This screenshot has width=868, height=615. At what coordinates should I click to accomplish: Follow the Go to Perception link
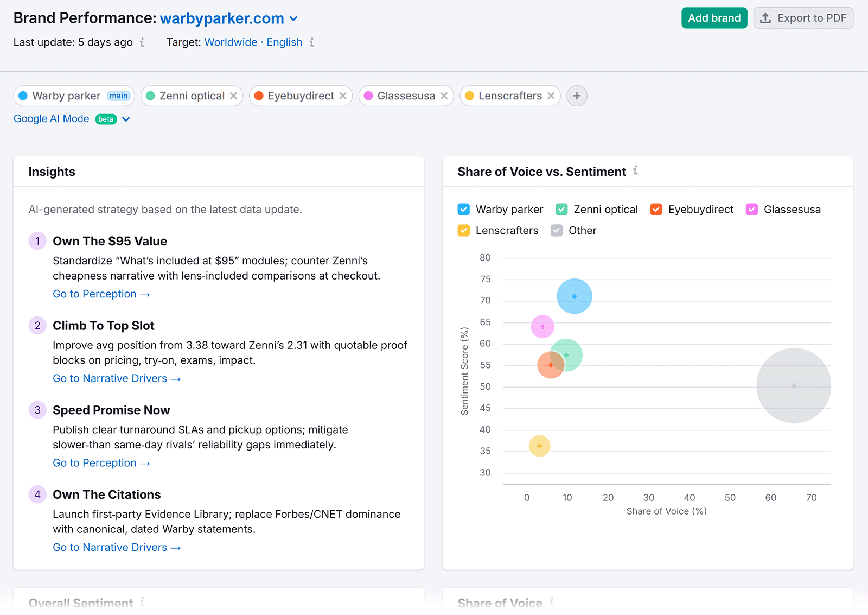click(x=101, y=294)
